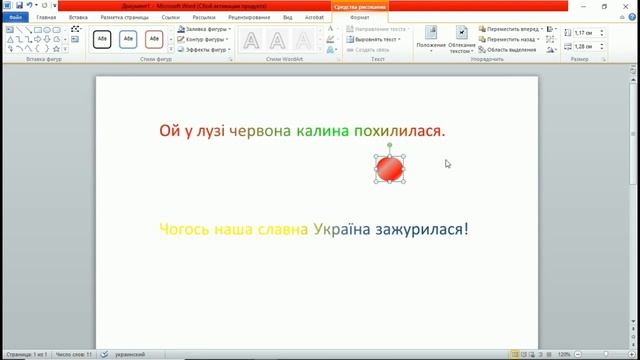Open the Выровнять текст dropdown
Viewport: 640px width, 360px height.
click(x=373, y=39)
